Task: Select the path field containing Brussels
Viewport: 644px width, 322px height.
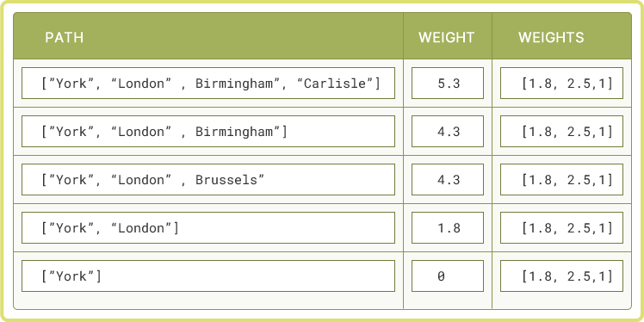Action: (x=208, y=179)
